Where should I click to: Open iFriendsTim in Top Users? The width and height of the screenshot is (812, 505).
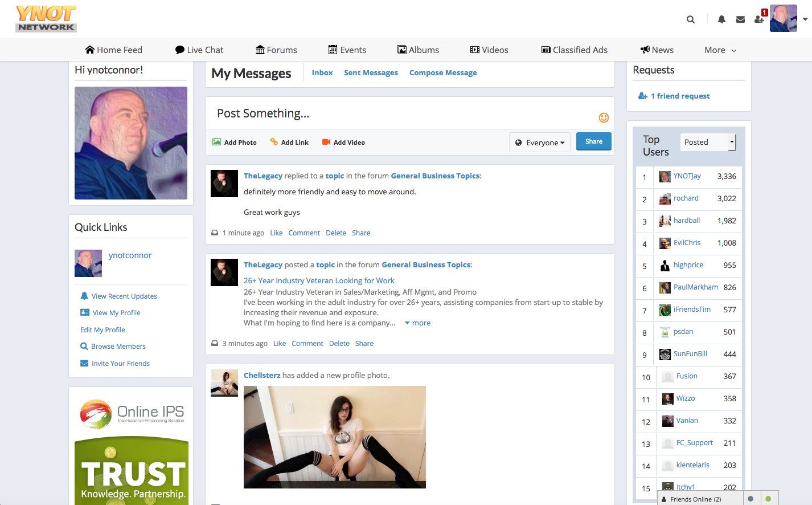click(x=692, y=309)
